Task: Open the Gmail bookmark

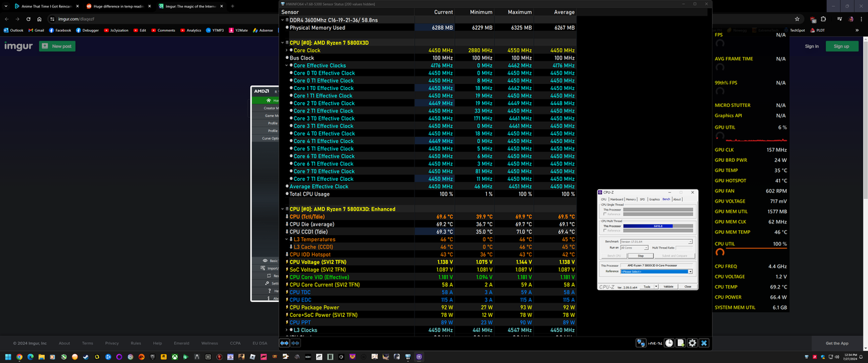Action: click(x=36, y=30)
